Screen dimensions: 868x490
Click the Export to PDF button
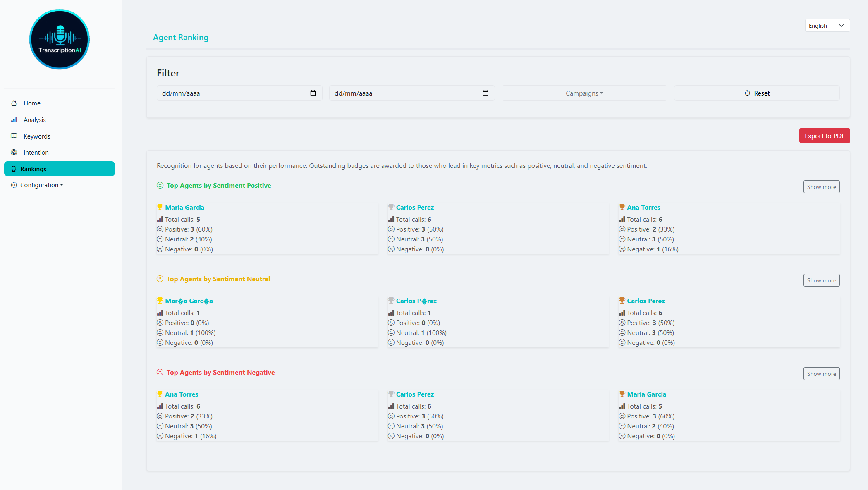pos(824,135)
